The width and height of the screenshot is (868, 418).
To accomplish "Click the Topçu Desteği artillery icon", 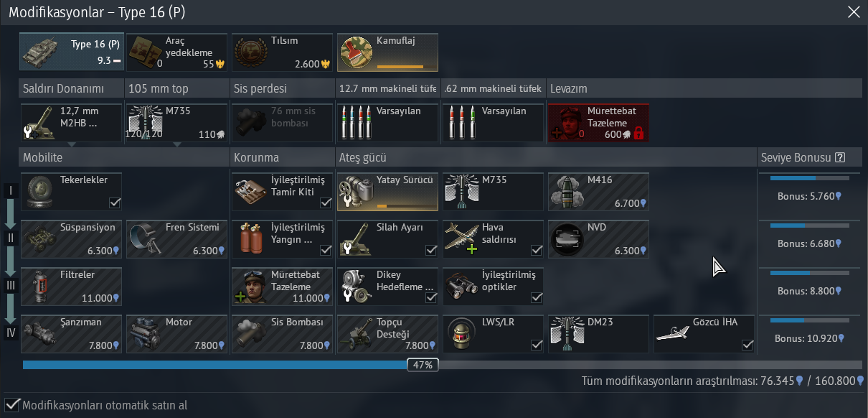I will pos(356,333).
